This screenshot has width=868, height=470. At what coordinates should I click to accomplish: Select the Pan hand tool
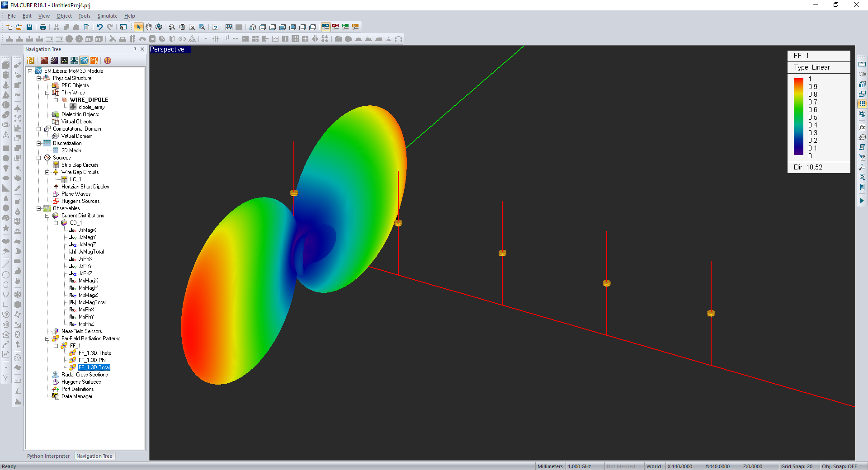click(x=149, y=27)
